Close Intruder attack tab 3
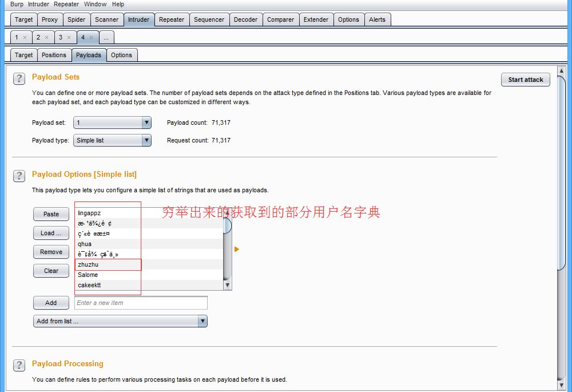Viewport: 572px width, 392px height. point(69,37)
